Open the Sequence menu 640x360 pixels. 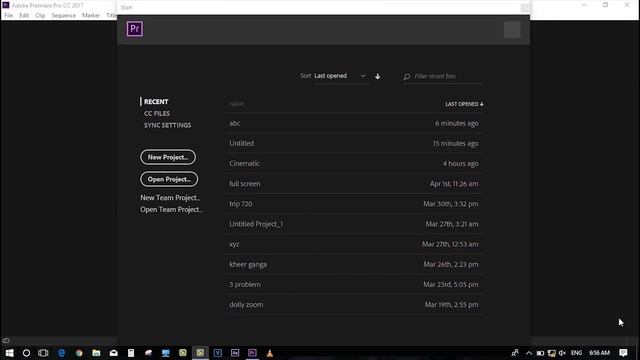(x=63, y=15)
